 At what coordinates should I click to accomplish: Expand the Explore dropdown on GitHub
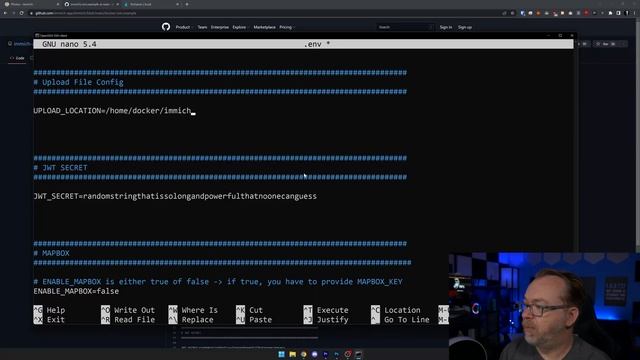click(x=240, y=27)
